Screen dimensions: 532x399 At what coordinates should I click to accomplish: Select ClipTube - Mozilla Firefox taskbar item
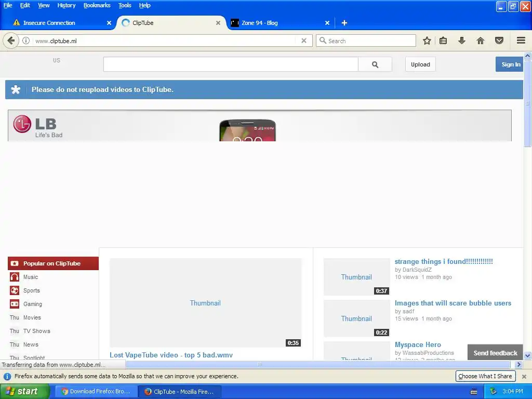[x=180, y=392]
